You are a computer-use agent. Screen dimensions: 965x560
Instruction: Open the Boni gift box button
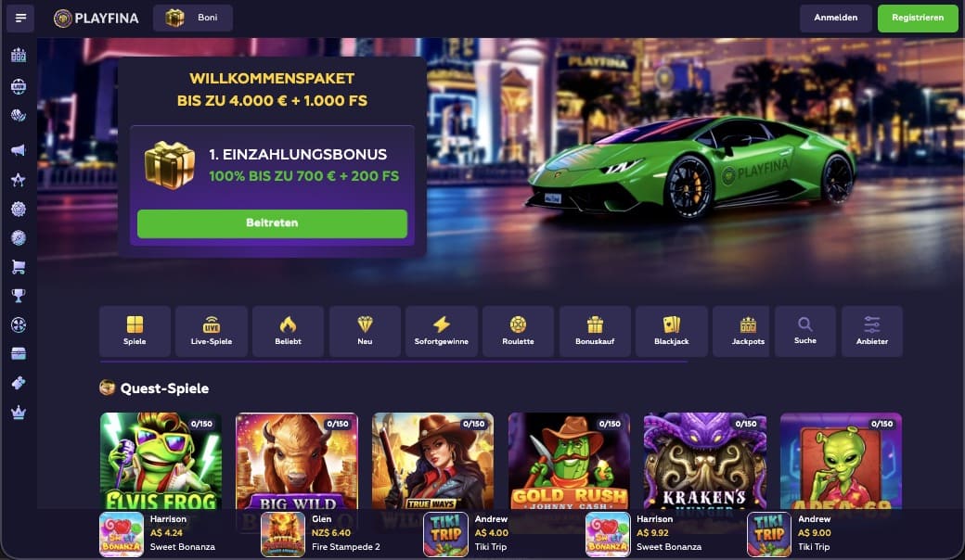click(x=193, y=18)
